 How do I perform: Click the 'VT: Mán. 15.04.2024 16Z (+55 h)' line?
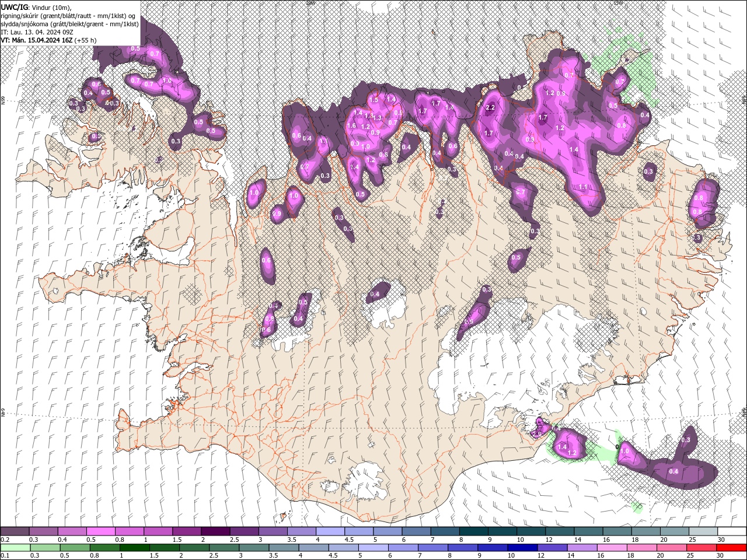click(49, 40)
